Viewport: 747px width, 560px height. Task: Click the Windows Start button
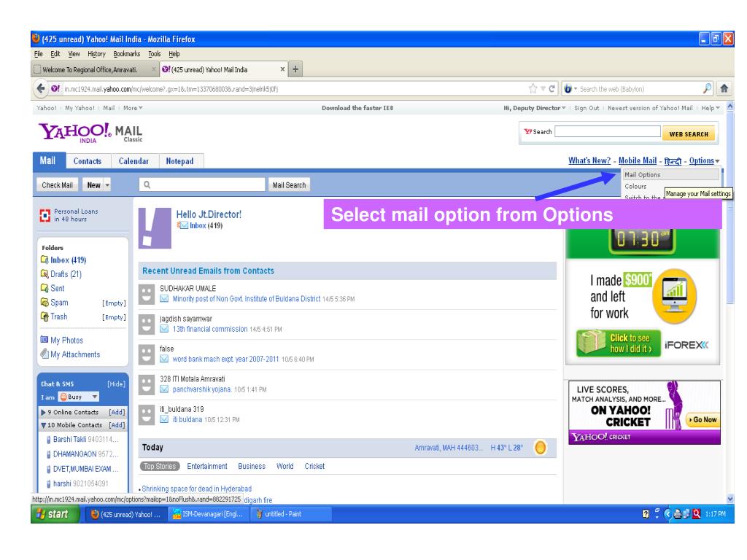click(55, 514)
